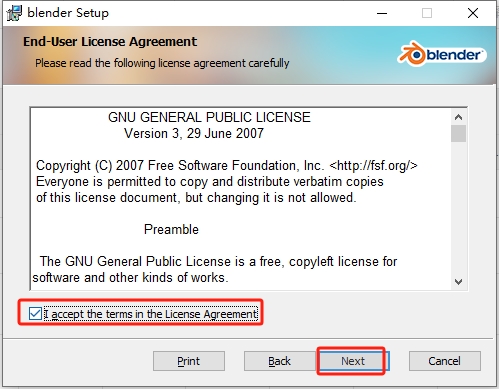Toggle the accept License Agreement checkbox
The image size is (499, 389).
35,314
